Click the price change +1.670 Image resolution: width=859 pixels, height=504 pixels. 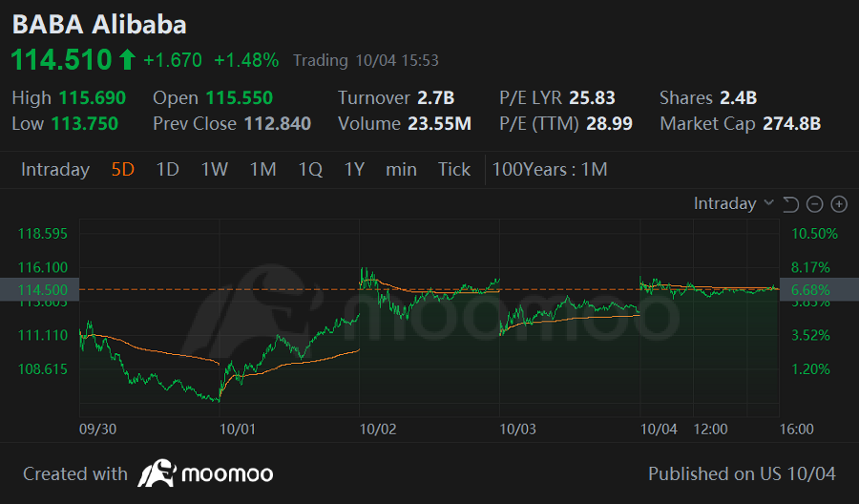[173, 60]
